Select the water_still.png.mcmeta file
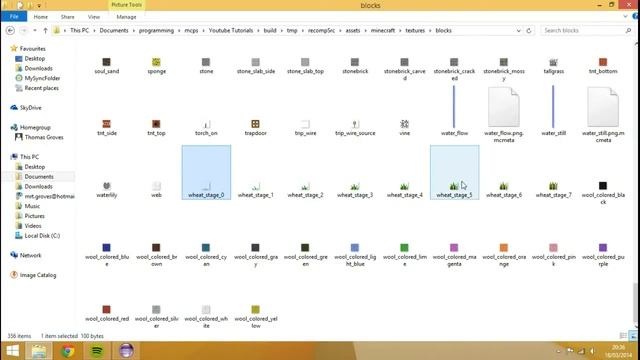The height and width of the screenshot is (360, 640). click(603, 115)
